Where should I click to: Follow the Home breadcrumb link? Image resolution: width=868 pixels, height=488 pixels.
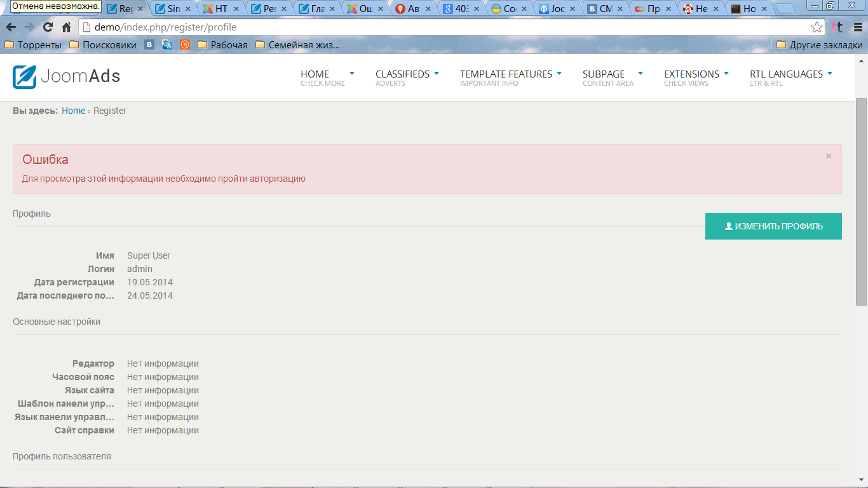[73, 111]
